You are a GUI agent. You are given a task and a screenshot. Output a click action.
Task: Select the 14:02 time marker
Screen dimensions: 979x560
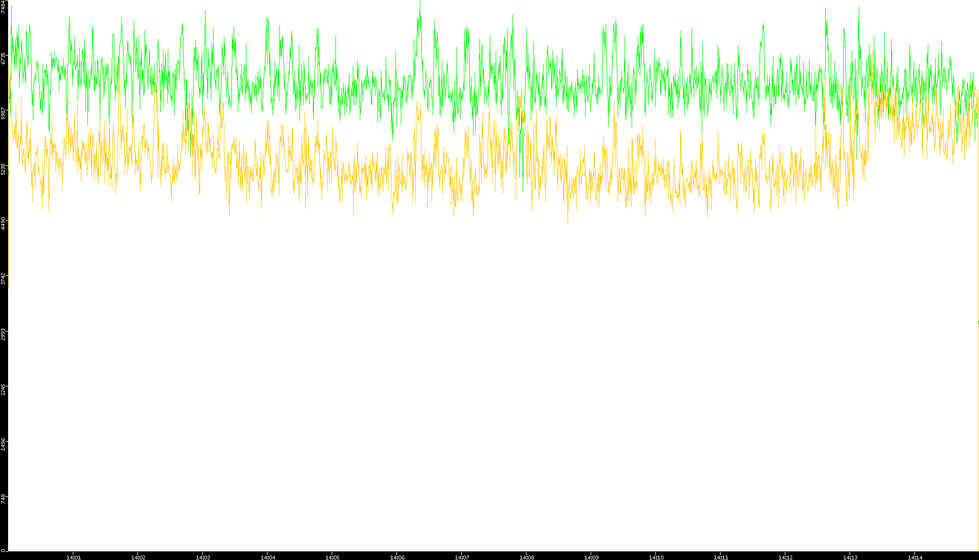138,557
